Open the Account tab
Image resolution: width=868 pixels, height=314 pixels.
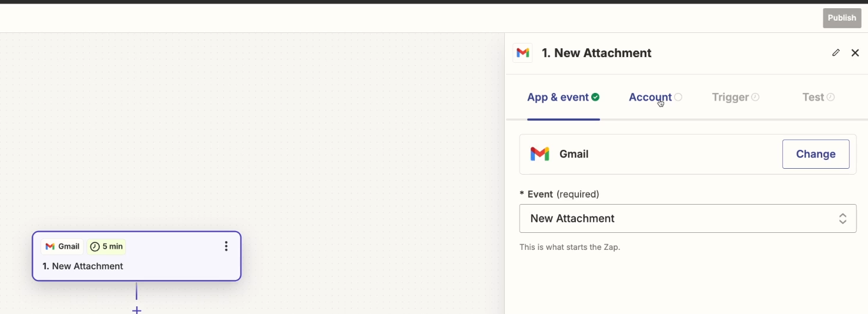[655, 98]
